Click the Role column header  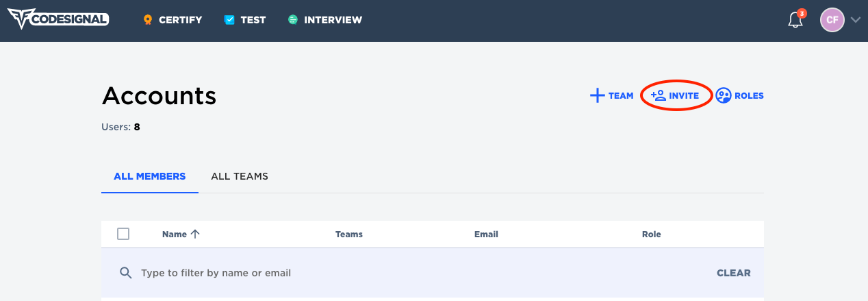click(x=652, y=234)
